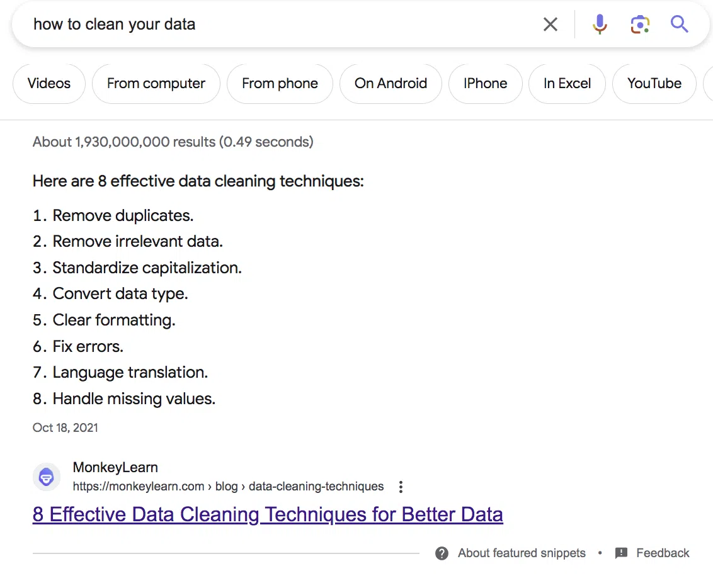Start voice search with the microphone icon

(600, 25)
